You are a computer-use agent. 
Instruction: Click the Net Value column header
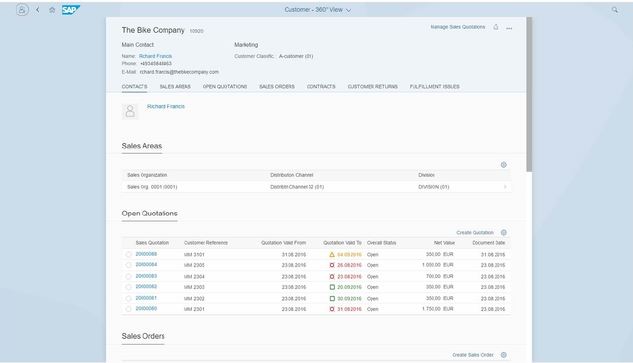coord(444,243)
